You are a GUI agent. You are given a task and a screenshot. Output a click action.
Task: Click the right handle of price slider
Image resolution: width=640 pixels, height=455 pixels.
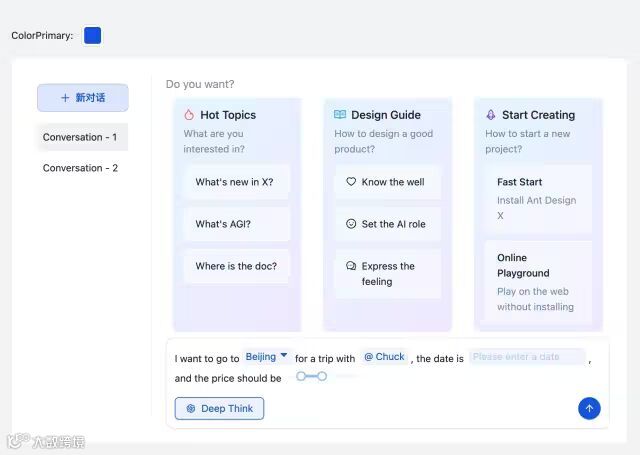(x=322, y=376)
